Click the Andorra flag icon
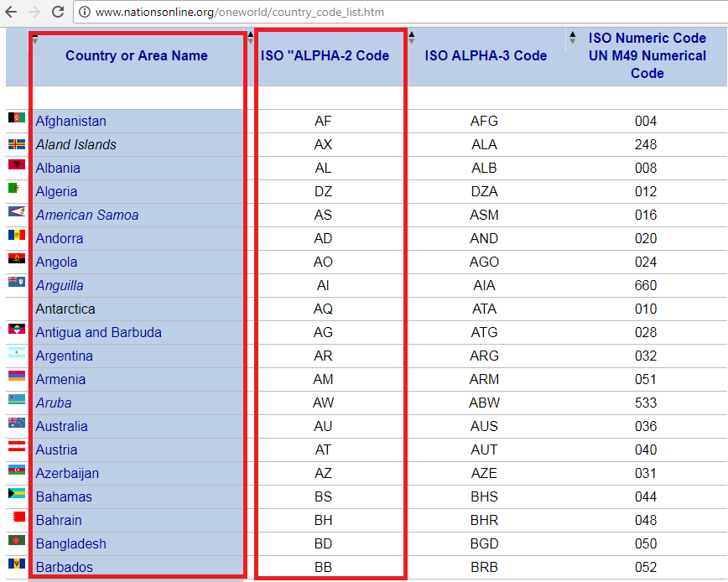The image size is (728, 582). click(17, 236)
